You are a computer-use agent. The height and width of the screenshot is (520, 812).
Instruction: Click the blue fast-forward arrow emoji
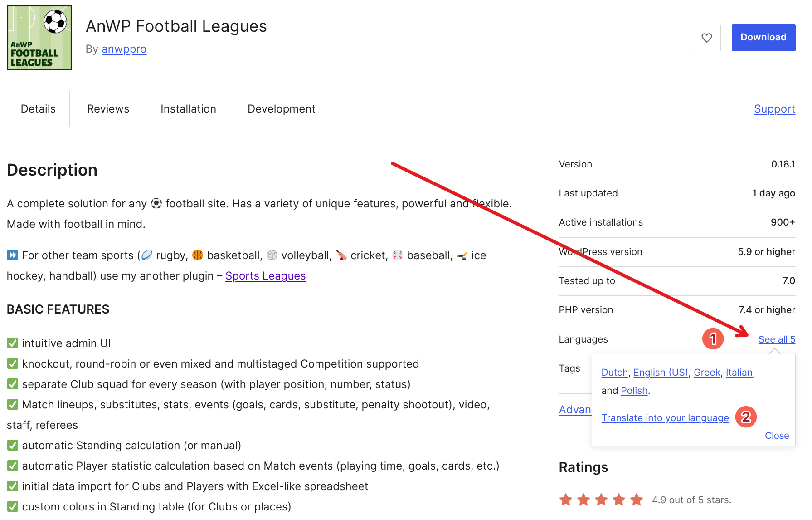tap(13, 255)
